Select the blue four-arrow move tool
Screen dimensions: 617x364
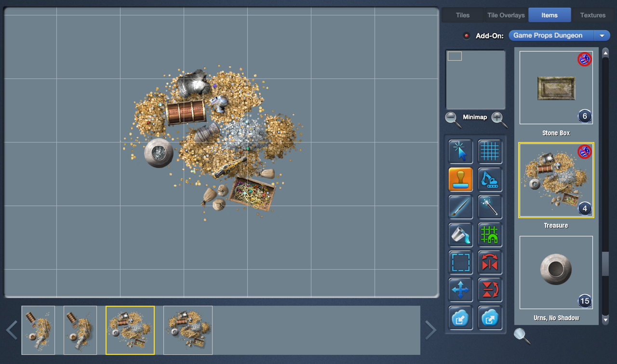click(x=460, y=290)
